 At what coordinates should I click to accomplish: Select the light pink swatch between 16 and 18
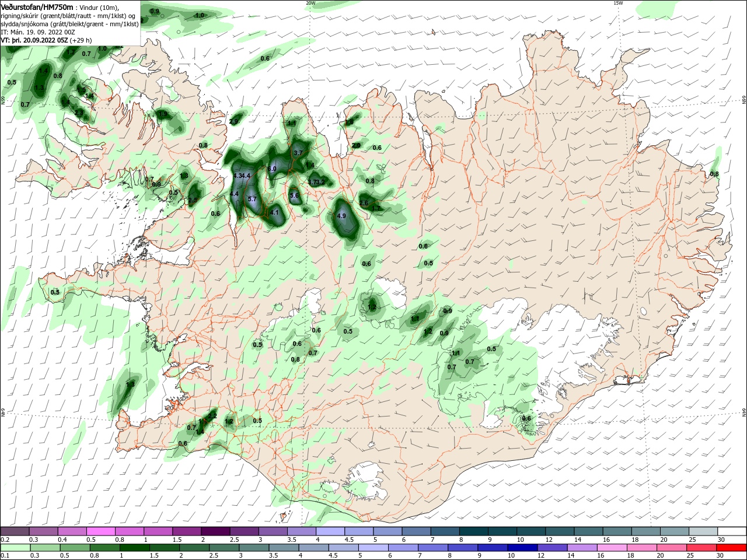click(613, 548)
